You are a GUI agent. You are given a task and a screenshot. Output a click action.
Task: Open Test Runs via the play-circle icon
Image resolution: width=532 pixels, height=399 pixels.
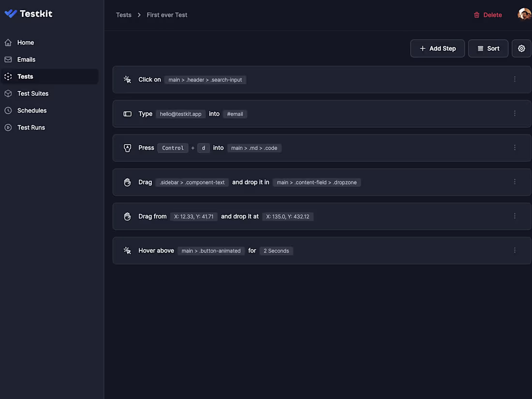[7, 127]
